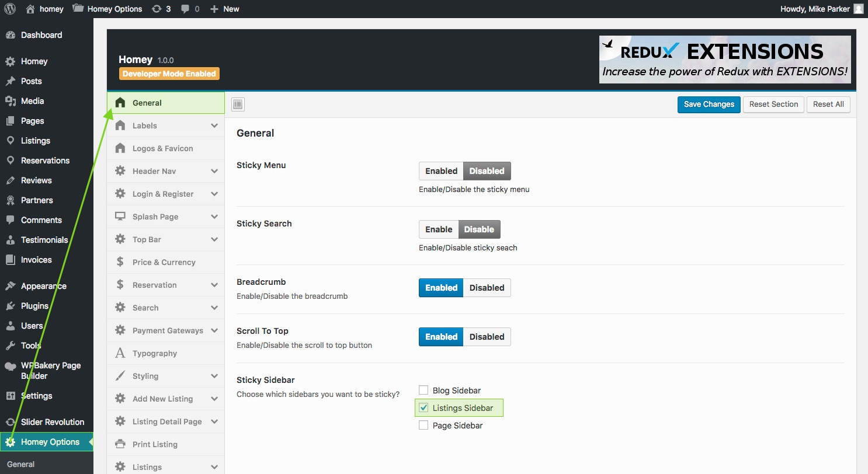Expand the Header Nav section chevron
This screenshot has height=474, width=868.
tap(214, 171)
